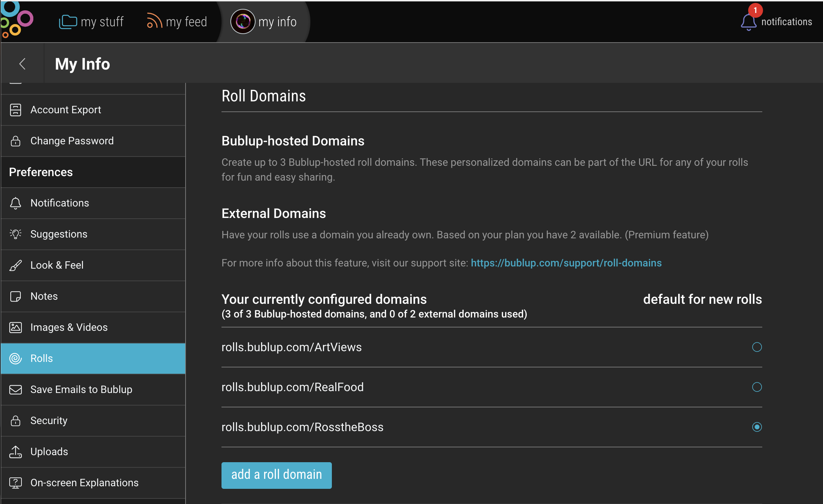Screen dimensions: 823x504
Task: Open Change Password page
Action: pos(93,141)
